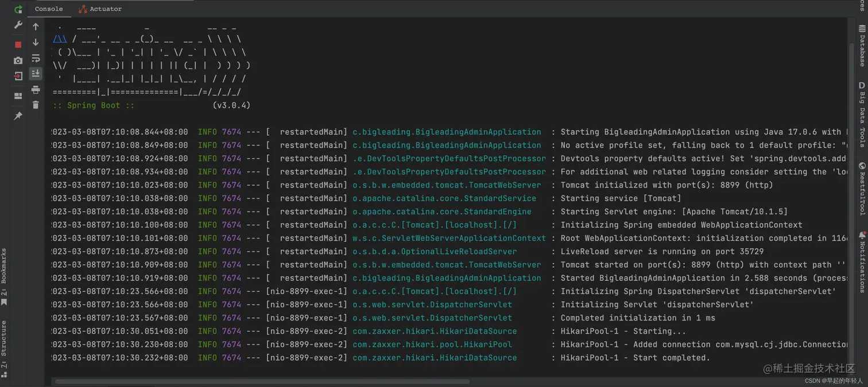This screenshot has height=387, width=868.
Task: Click 'HikariPool-1 - Starting...' message
Action: (623, 331)
